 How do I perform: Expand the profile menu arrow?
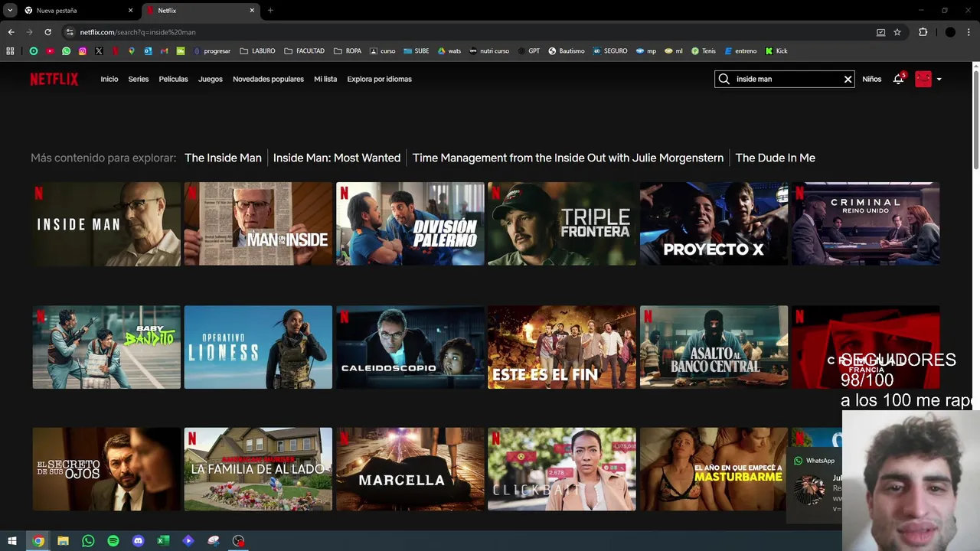939,79
